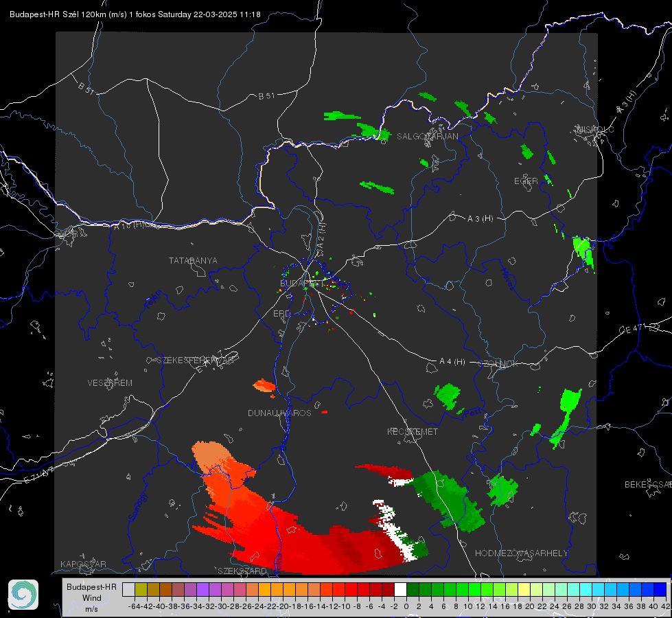Click the VESZPREM city label
Viewport: 672px width, 618px height.
coord(110,383)
